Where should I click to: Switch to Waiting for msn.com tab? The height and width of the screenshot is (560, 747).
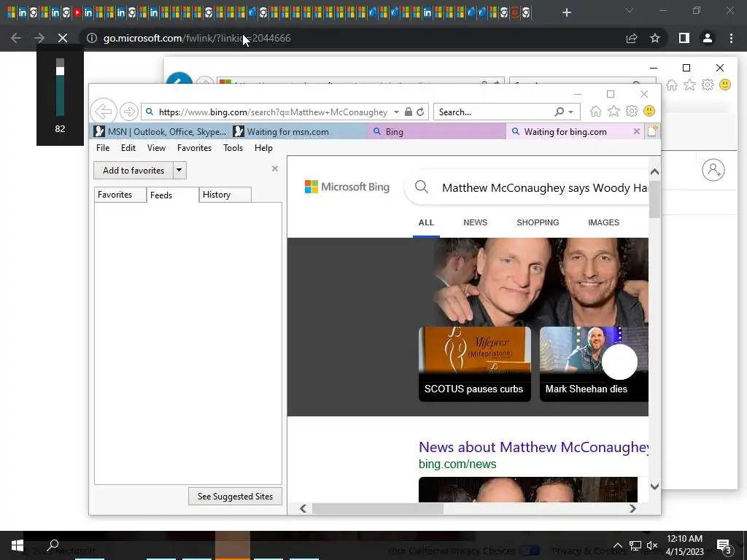click(x=298, y=131)
